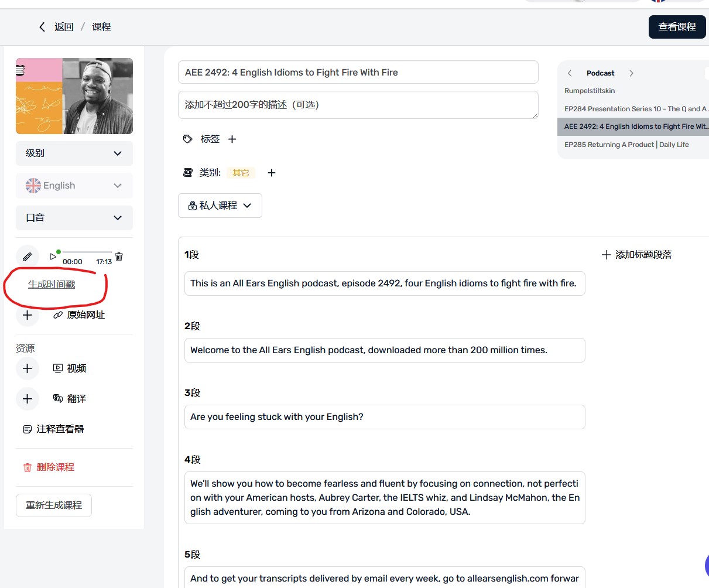Select Rumpelstiltskin in the Podcast list
The width and height of the screenshot is (709, 588).
(590, 91)
